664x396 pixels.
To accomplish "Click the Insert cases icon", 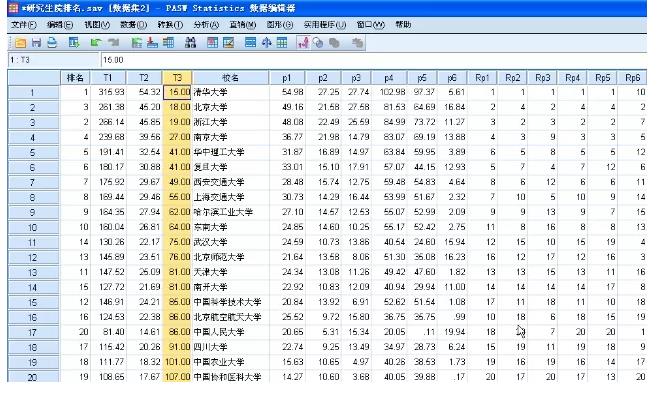I will 213,43.
